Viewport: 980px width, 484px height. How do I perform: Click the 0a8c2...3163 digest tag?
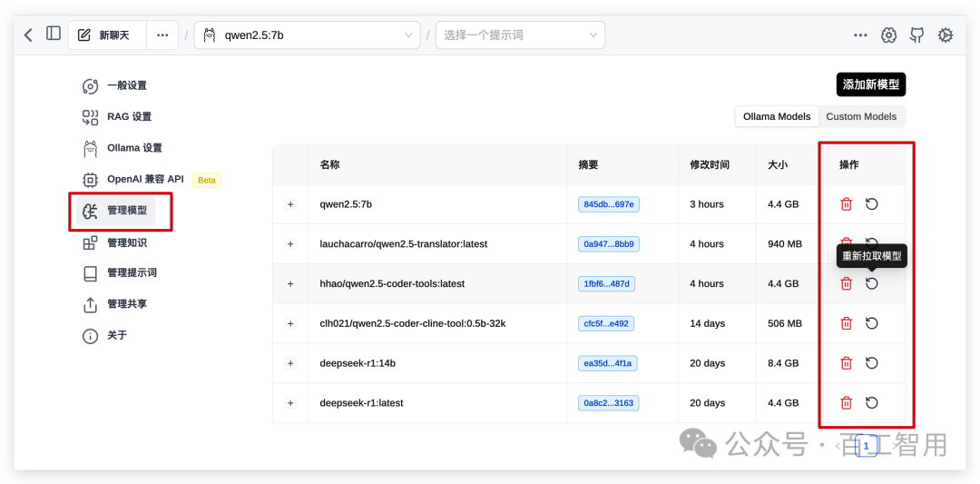609,402
